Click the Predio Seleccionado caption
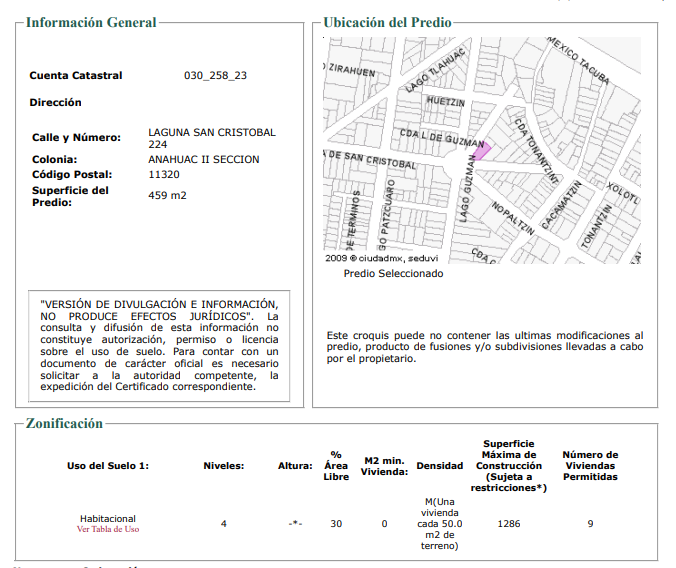Viewport: 676px width, 568px height. (393, 273)
